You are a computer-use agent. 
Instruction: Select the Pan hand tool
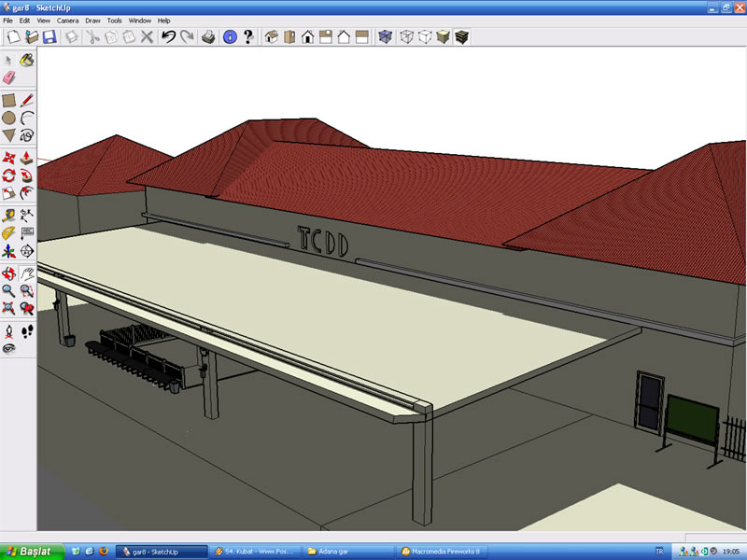[27, 273]
